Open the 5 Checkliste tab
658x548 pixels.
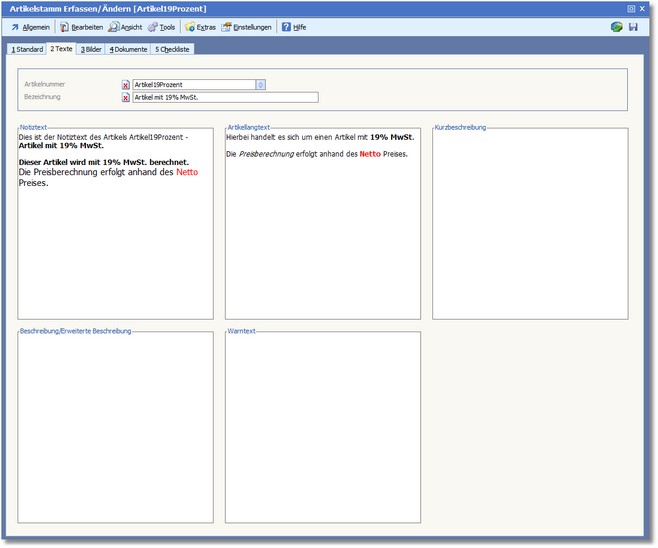[x=172, y=48]
